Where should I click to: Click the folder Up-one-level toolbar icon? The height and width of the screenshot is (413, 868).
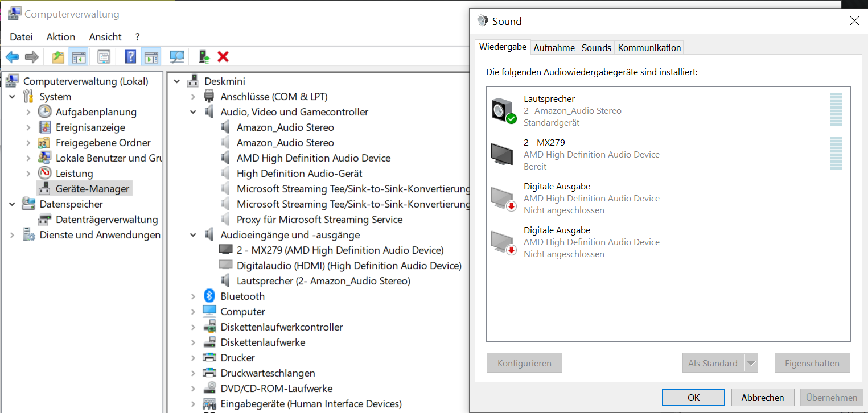pos(58,57)
